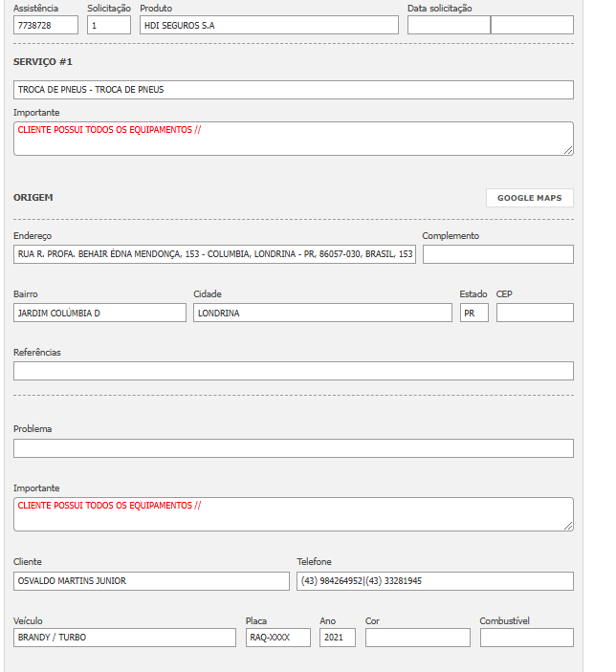Open Google Maps for the origin address
The width and height of the screenshot is (616, 672).
529,198
